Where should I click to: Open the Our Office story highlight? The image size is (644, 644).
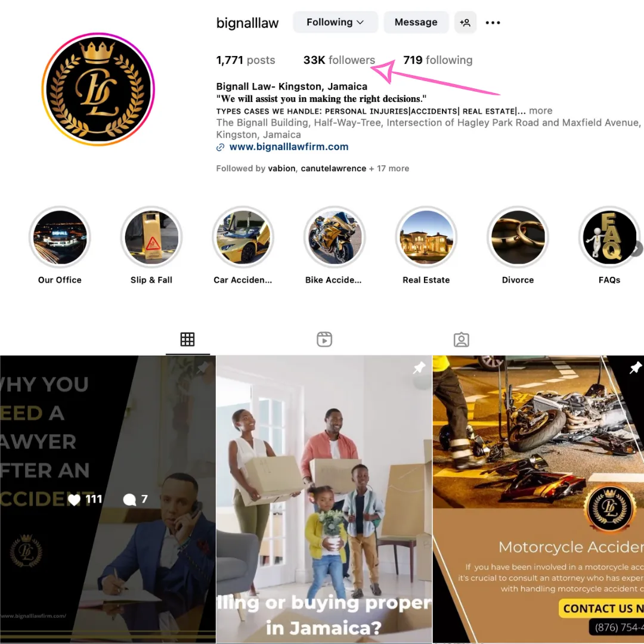click(60, 237)
